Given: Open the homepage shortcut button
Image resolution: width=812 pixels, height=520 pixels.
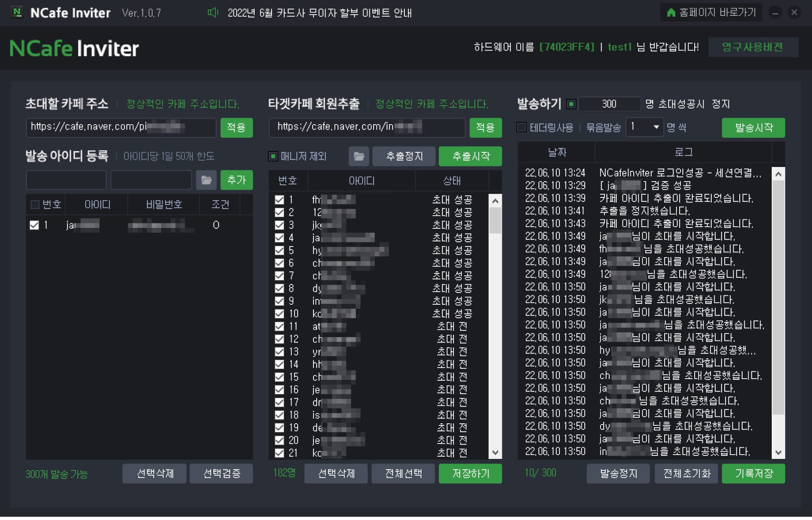Looking at the screenshot, I should [711, 13].
